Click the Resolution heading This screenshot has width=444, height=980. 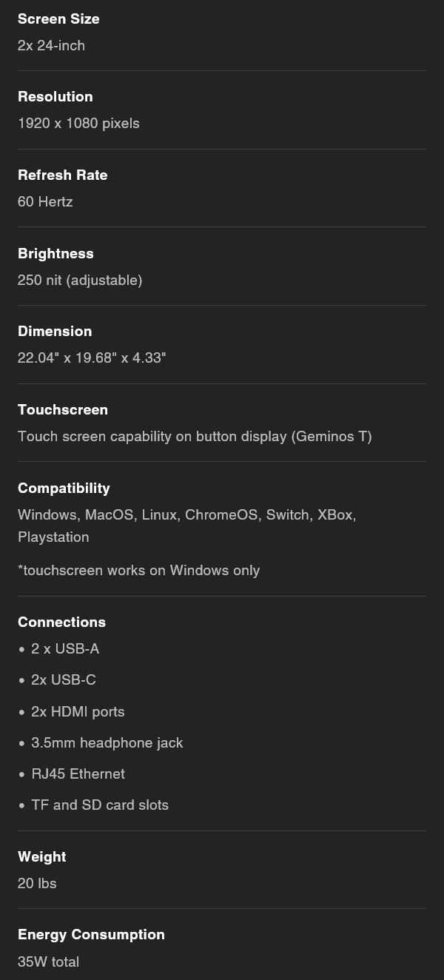tap(55, 97)
